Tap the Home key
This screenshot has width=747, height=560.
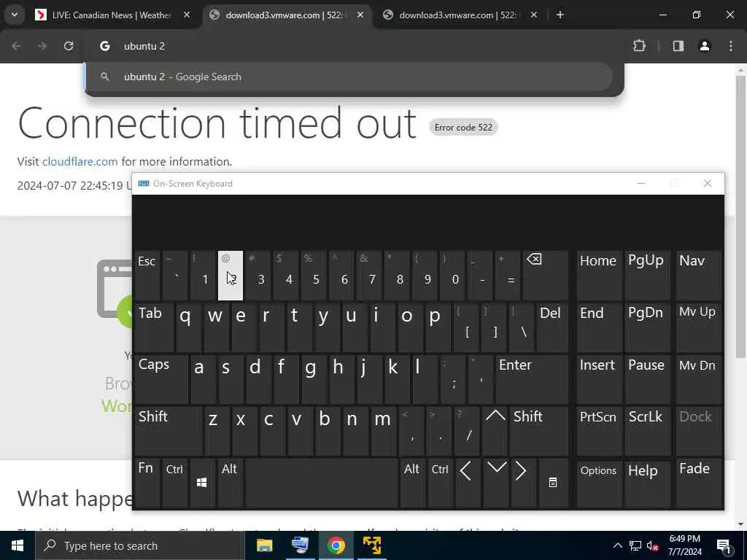(x=600, y=275)
